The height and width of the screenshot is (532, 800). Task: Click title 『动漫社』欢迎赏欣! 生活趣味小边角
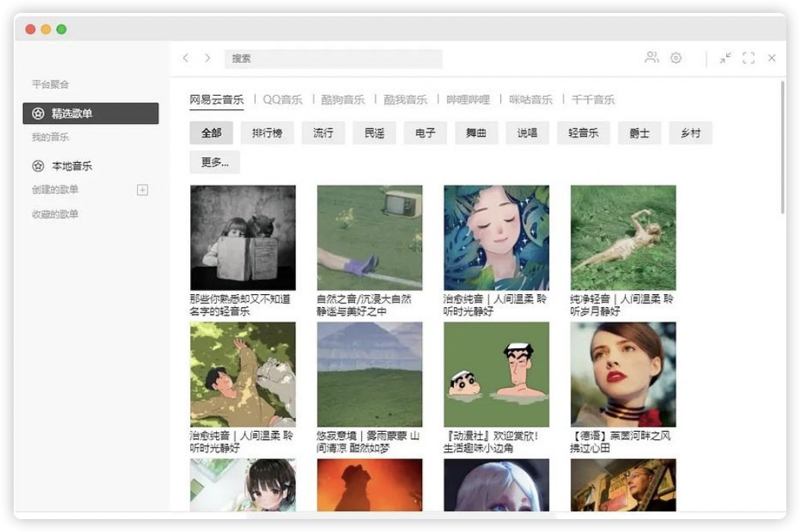[490, 442]
